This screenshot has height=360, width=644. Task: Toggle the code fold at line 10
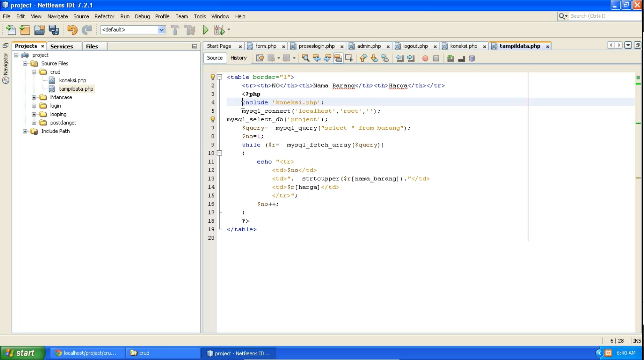pyautogui.click(x=220, y=153)
